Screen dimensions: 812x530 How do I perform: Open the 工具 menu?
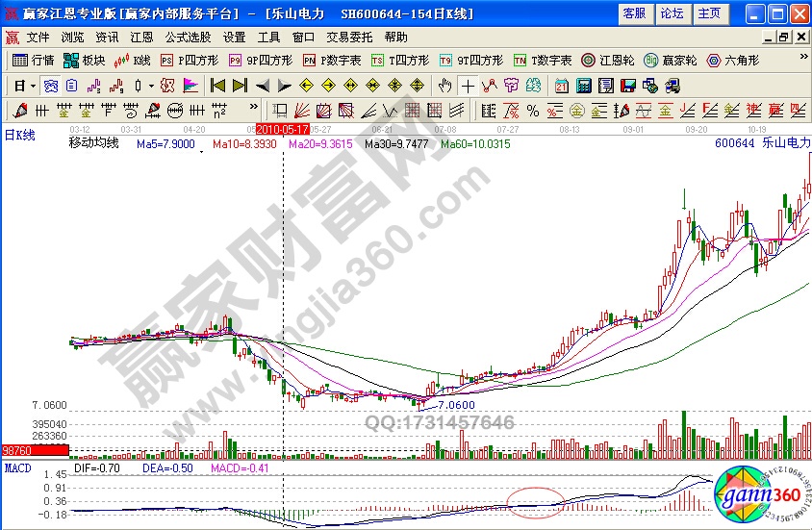pyautogui.click(x=268, y=38)
